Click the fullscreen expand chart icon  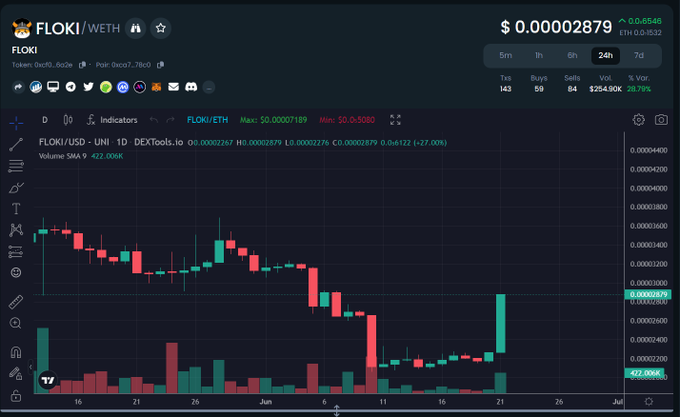click(x=396, y=120)
